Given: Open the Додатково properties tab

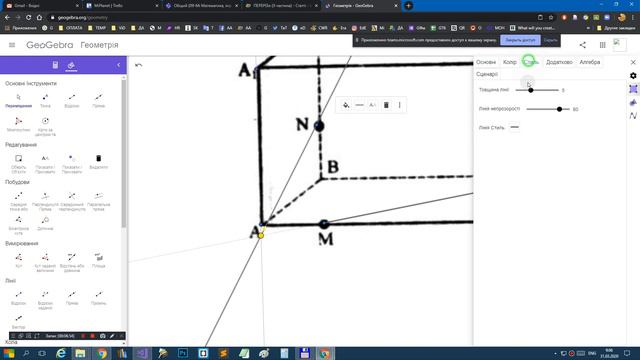Looking at the screenshot, I should pyautogui.click(x=559, y=62).
